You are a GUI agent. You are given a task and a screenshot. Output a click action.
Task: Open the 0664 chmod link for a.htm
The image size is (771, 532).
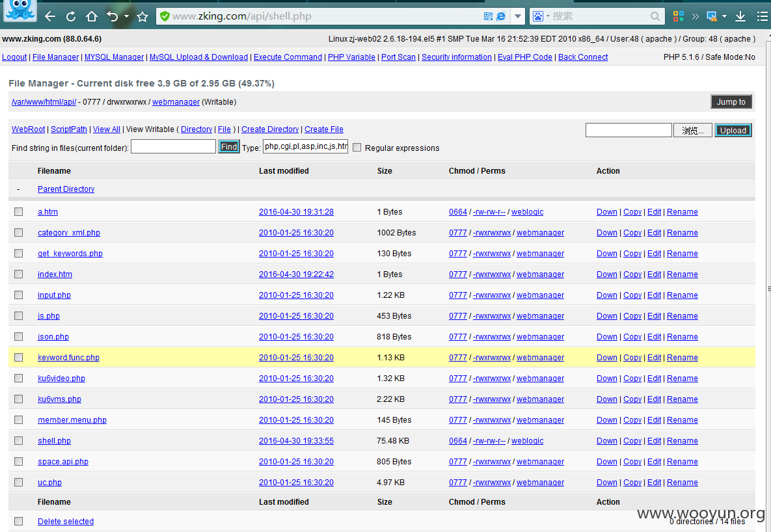tap(458, 212)
